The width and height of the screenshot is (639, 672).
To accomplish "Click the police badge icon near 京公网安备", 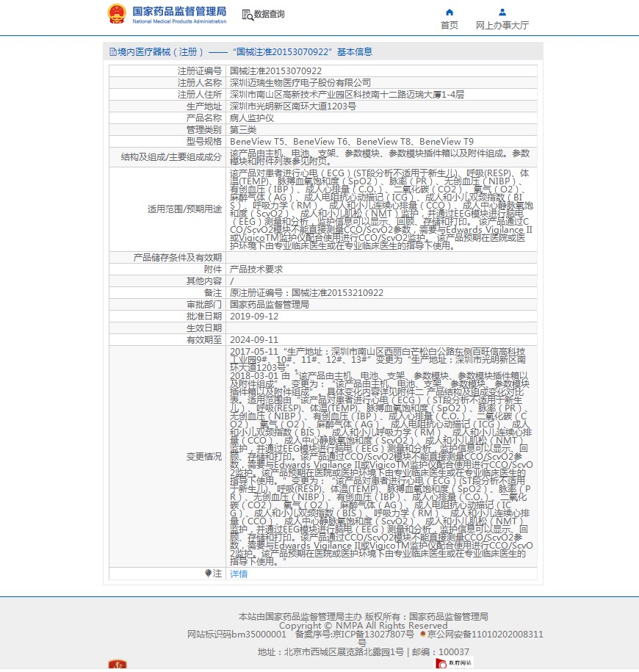I will point(422,634).
